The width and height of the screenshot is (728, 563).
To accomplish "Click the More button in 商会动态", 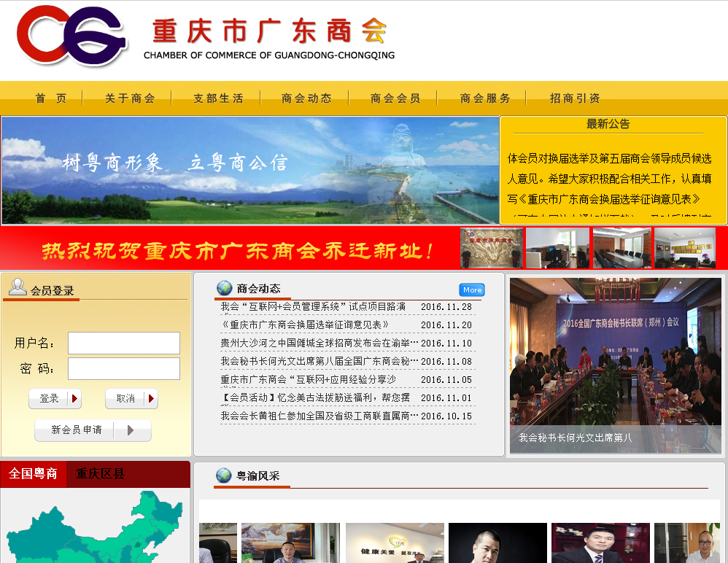I will click(472, 290).
